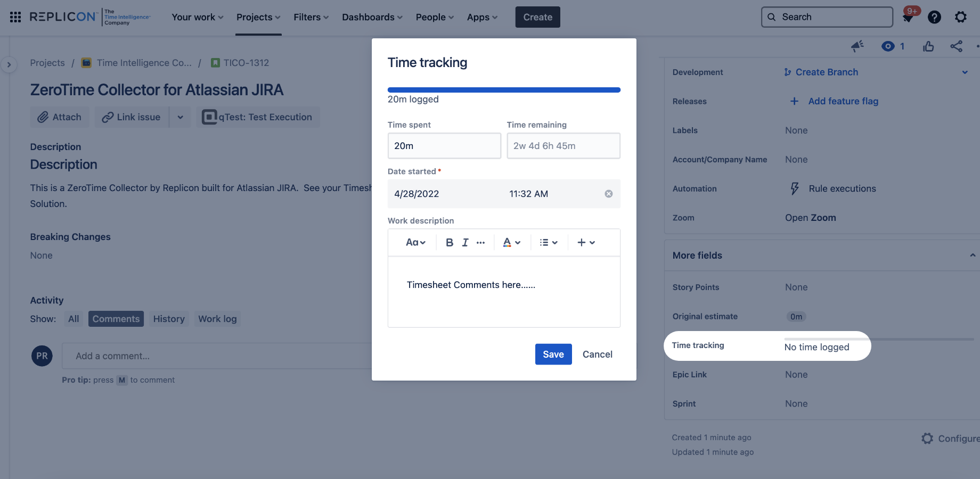Image resolution: width=980 pixels, height=479 pixels.
Task: Click the Search field
Action: tap(827, 17)
